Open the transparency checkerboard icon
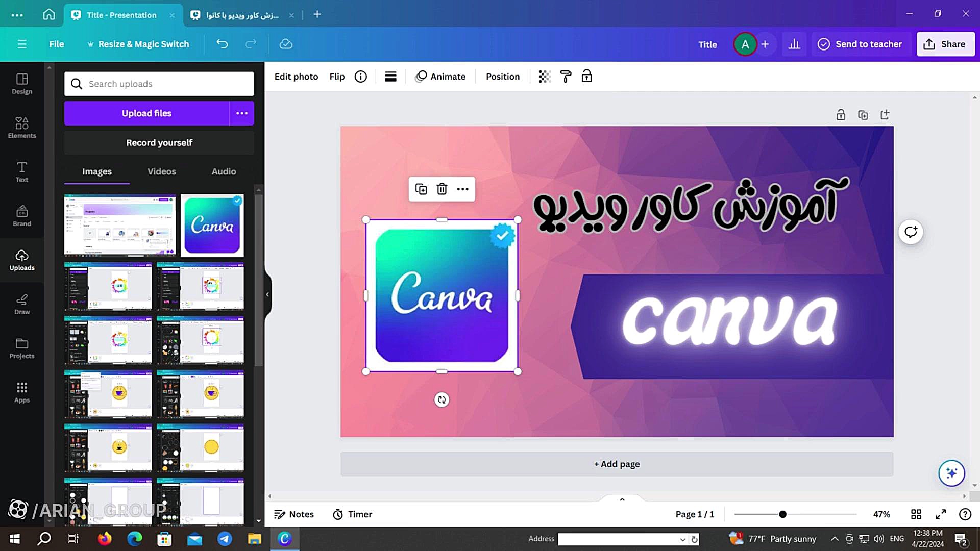 pos(545,77)
